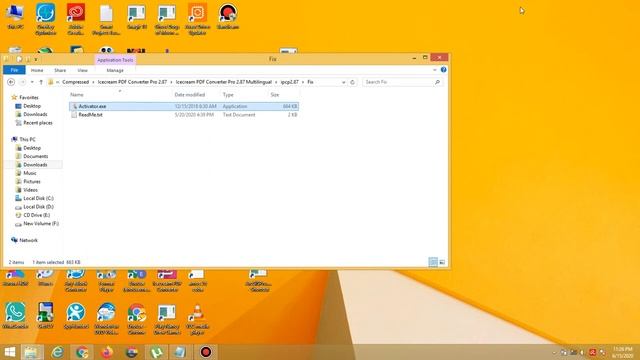
Task: Sort files by the Size column header
Action: tap(275, 95)
